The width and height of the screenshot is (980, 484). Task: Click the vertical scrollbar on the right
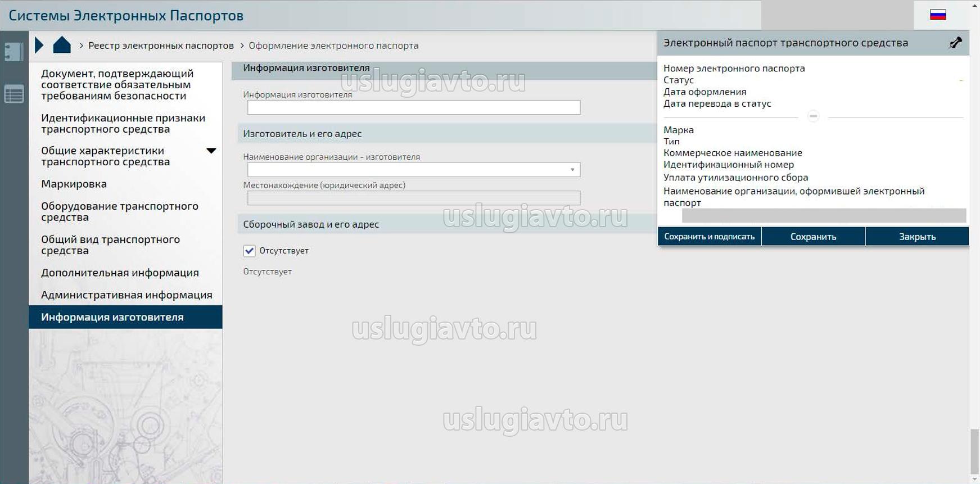point(974,450)
